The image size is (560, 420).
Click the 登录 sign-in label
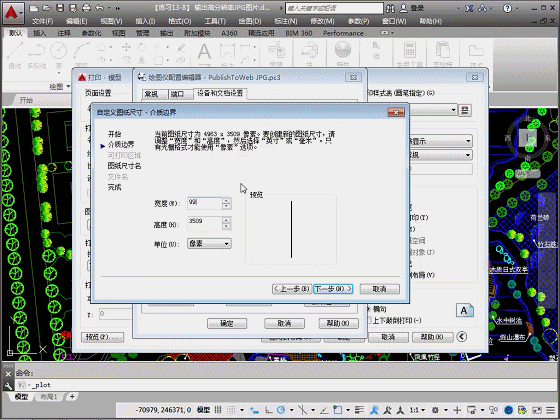pyautogui.click(x=417, y=8)
